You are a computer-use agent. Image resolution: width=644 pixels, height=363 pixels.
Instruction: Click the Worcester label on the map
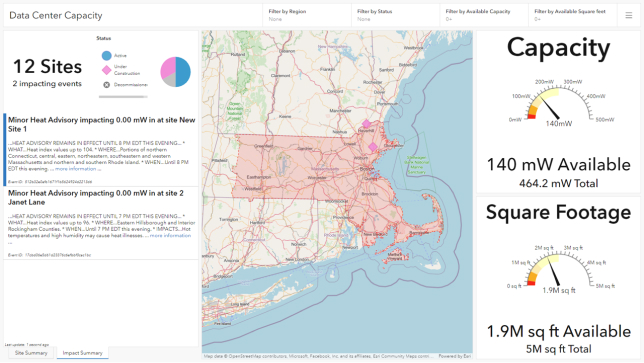pyautogui.click(x=317, y=179)
